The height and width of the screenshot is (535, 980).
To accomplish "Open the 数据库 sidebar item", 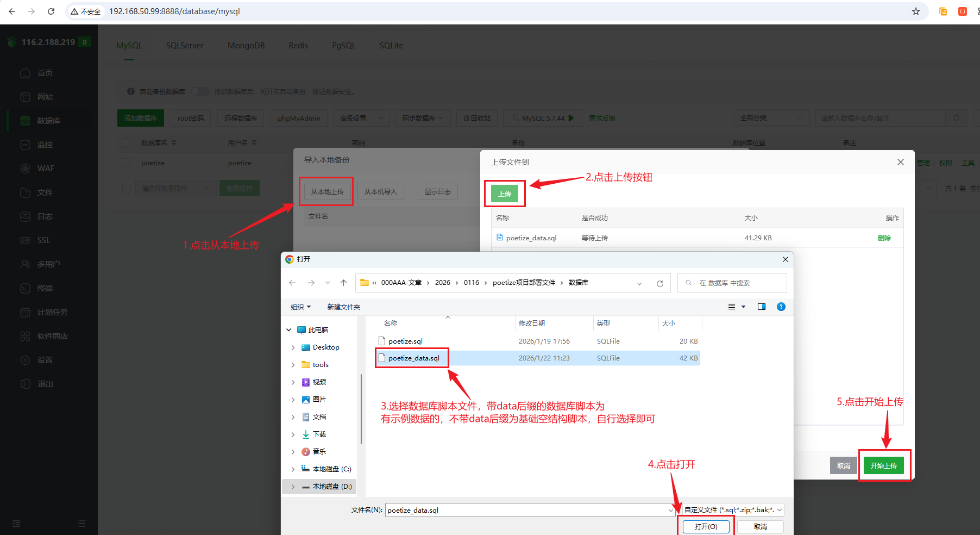I will pos(48,121).
